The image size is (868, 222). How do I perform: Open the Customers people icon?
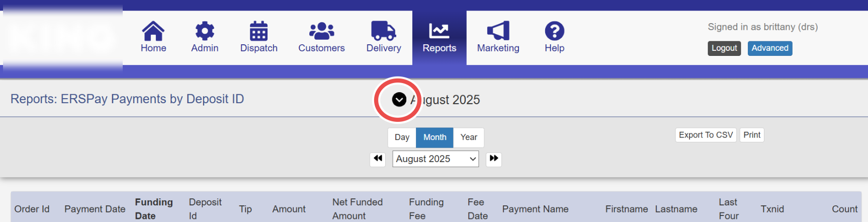pos(321,31)
